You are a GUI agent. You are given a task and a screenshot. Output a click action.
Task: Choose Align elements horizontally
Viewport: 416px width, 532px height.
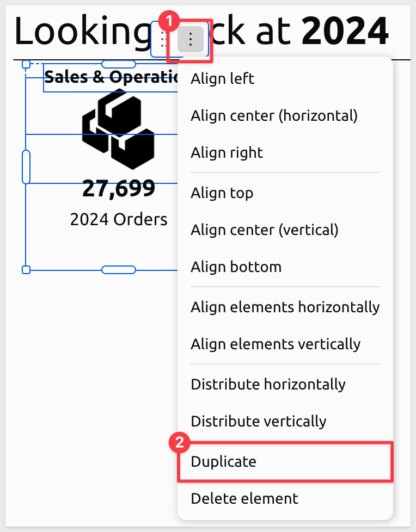(285, 307)
